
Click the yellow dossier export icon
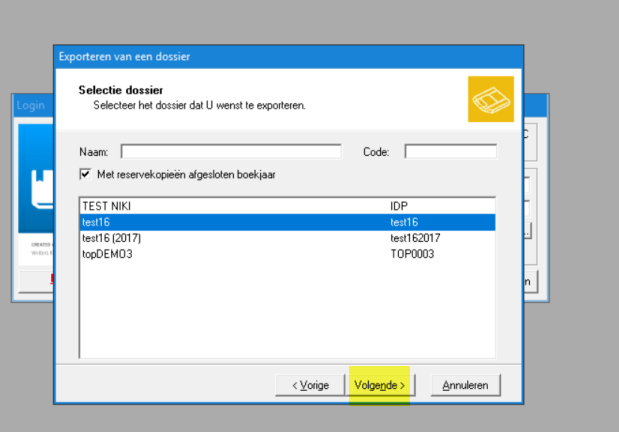pos(490,99)
